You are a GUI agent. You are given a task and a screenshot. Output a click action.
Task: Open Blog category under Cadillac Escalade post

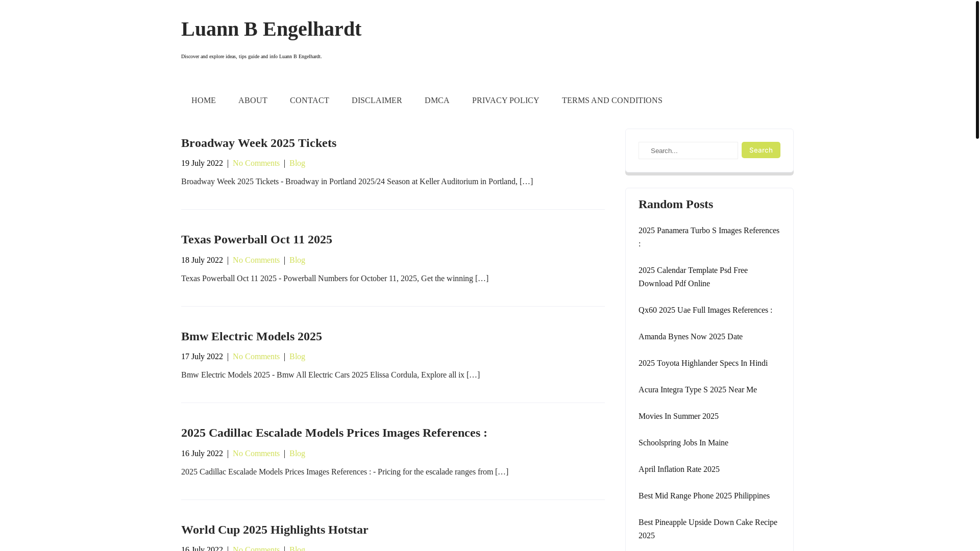click(297, 454)
